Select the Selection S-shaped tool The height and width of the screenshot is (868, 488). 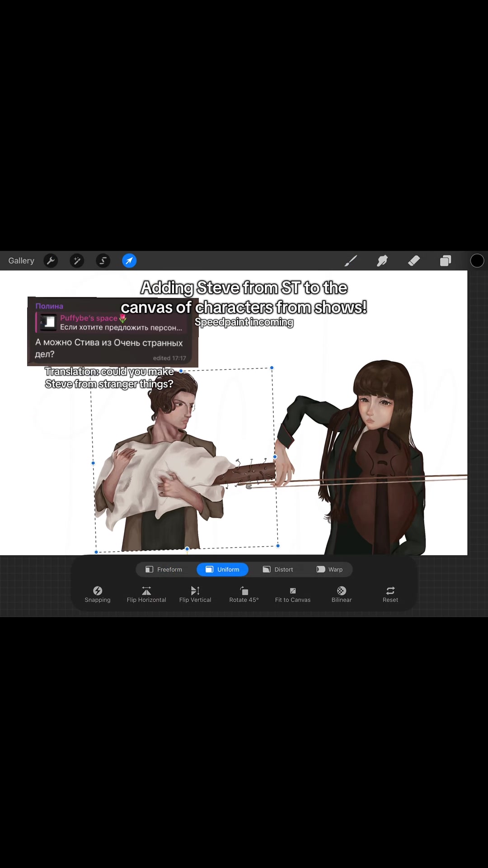[103, 261]
